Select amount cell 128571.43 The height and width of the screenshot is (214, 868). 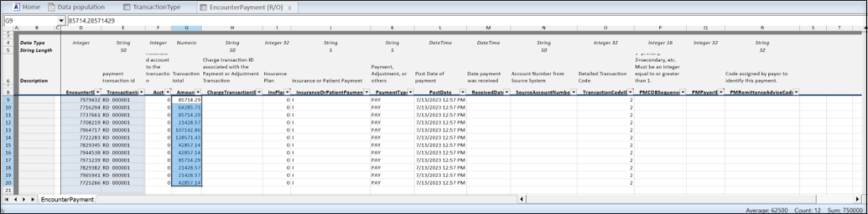(187, 138)
